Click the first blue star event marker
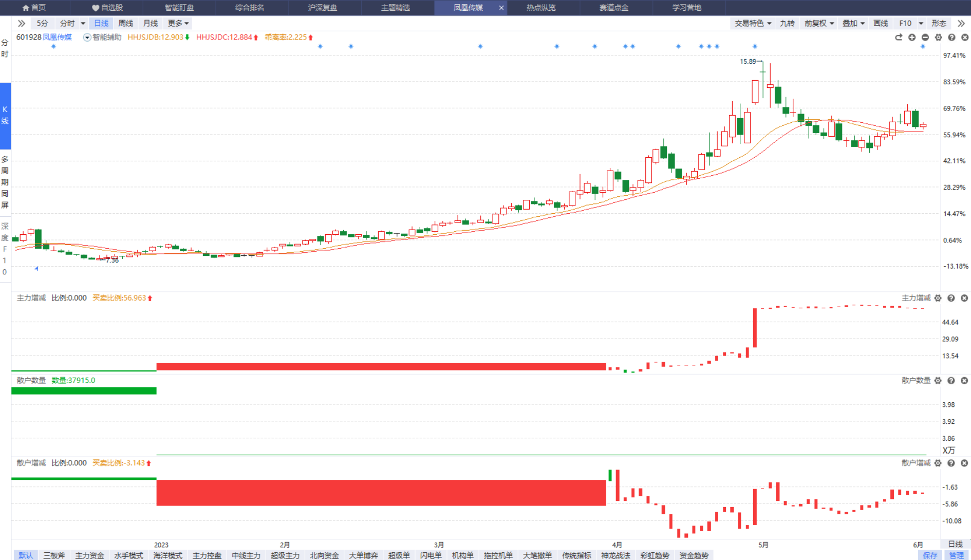The width and height of the screenshot is (971, 560). [53, 46]
